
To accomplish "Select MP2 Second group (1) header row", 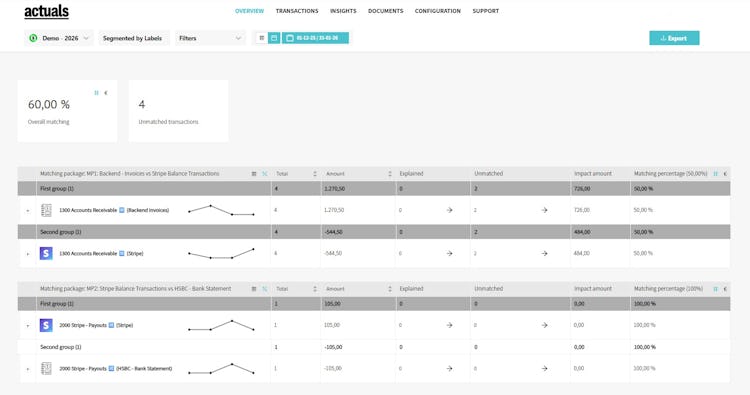I will [374, 347].
